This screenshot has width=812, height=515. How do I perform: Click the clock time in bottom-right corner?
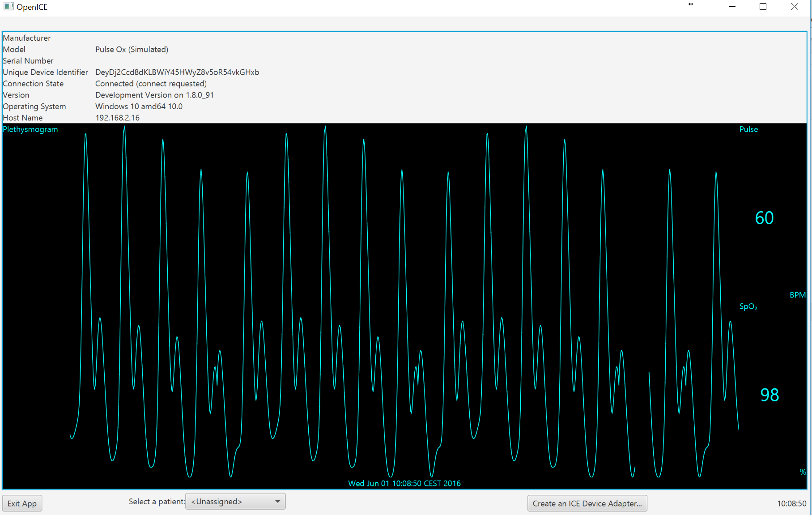pyautogui.click(x=791, y=503)
